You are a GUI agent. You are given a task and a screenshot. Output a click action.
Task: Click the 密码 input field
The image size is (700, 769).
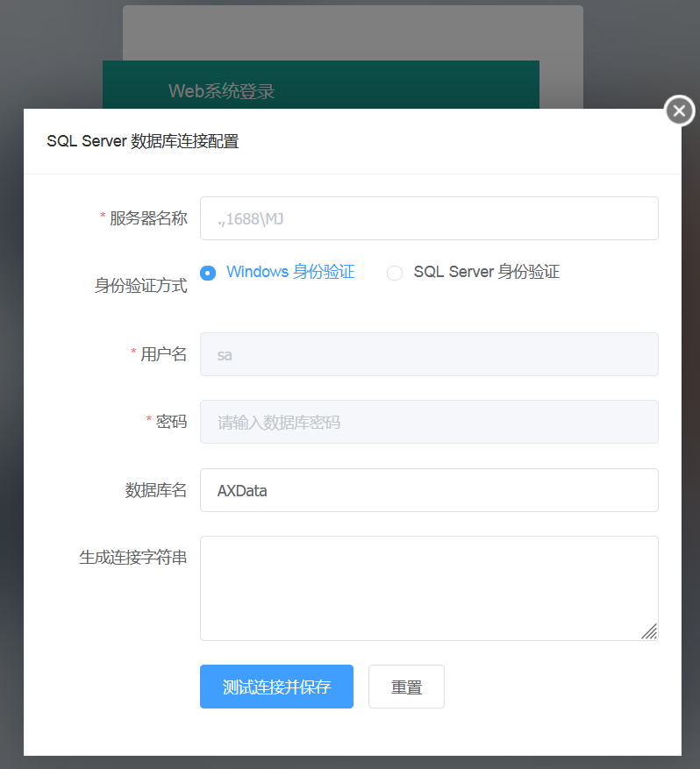pos(429,422)
